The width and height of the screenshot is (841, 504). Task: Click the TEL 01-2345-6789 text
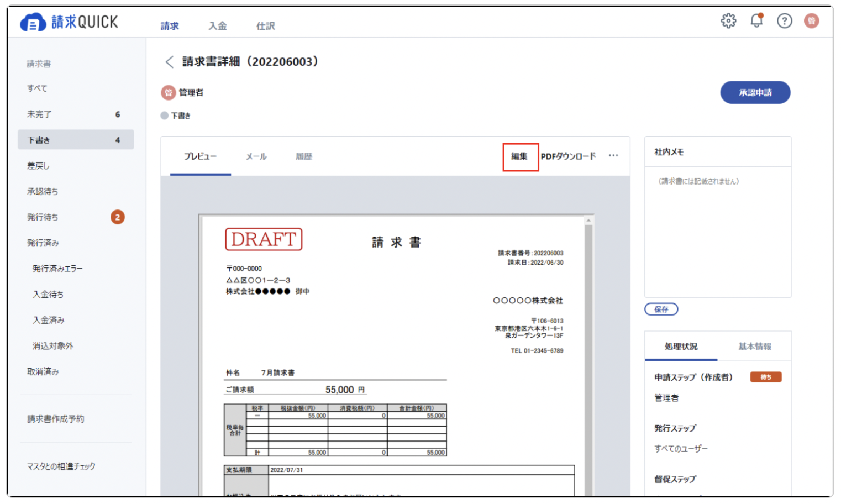point(537,351)
